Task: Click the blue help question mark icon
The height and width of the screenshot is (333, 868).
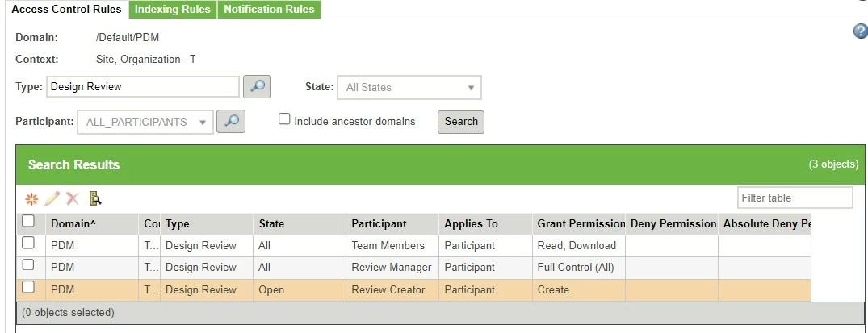Action: pos(860,31)
